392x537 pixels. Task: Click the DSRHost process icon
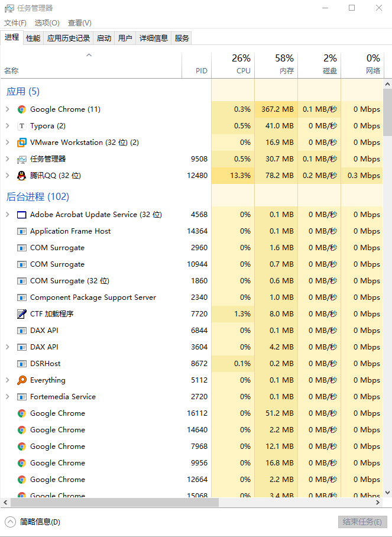[x=21, y=364]
